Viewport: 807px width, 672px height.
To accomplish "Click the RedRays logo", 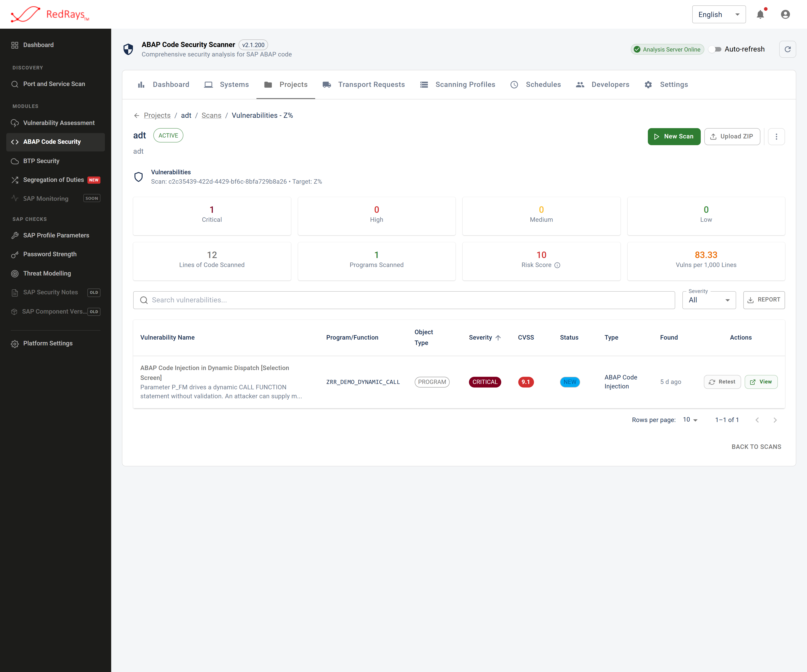I will tap(50, 14).
